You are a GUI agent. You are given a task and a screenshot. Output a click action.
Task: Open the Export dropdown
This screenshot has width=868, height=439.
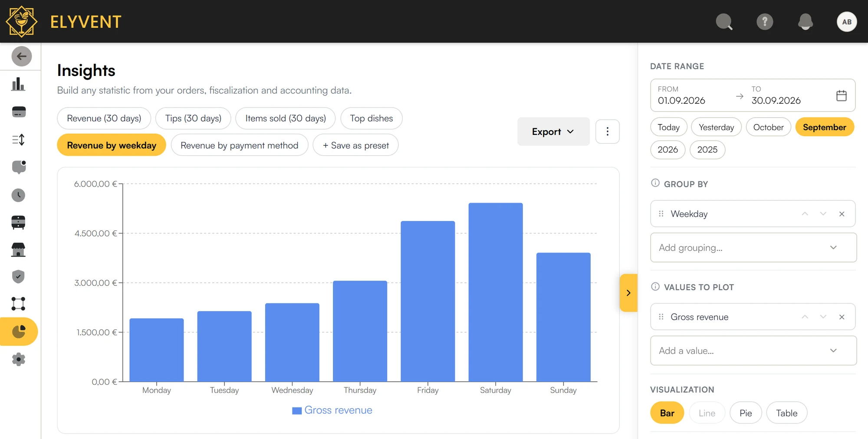553,131
